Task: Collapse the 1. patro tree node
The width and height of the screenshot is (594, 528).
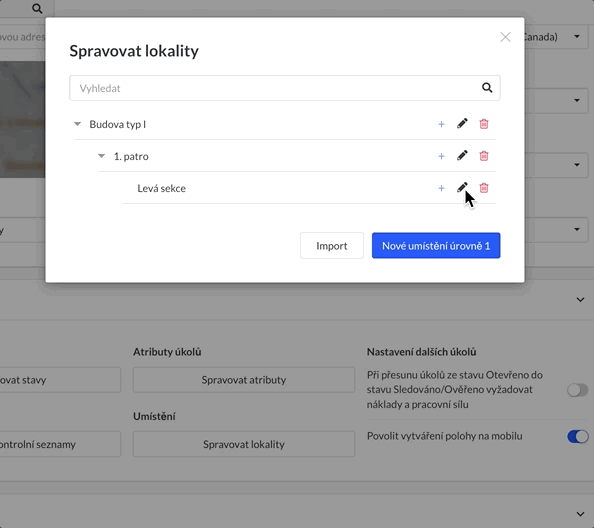Action: 101,156
